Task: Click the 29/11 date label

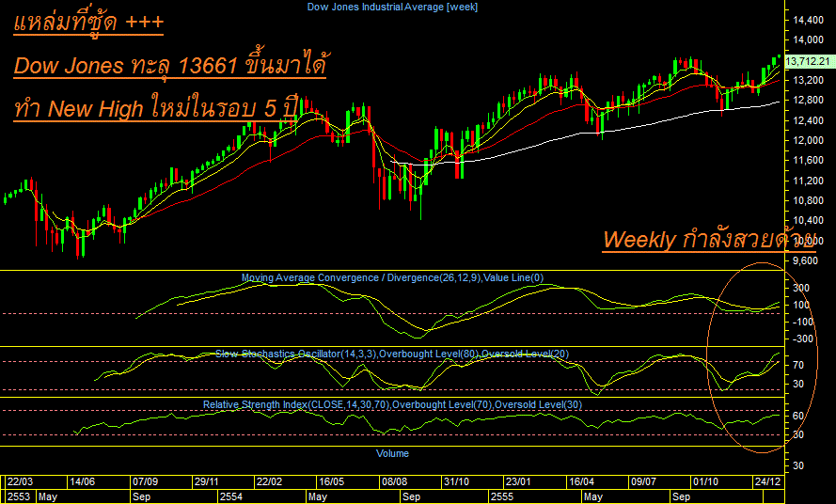Action: click(x=207, y=482)
